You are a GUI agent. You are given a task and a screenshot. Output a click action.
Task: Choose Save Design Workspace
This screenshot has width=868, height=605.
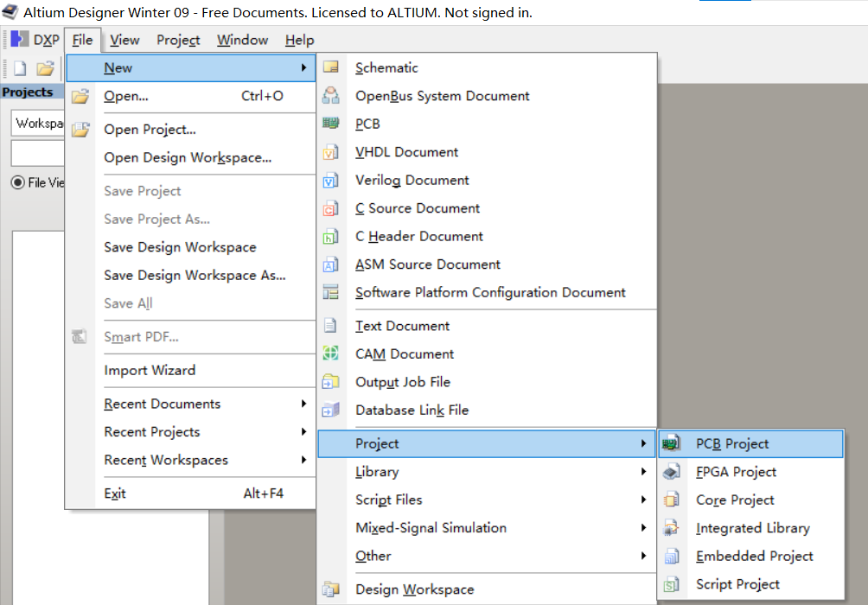191,247
